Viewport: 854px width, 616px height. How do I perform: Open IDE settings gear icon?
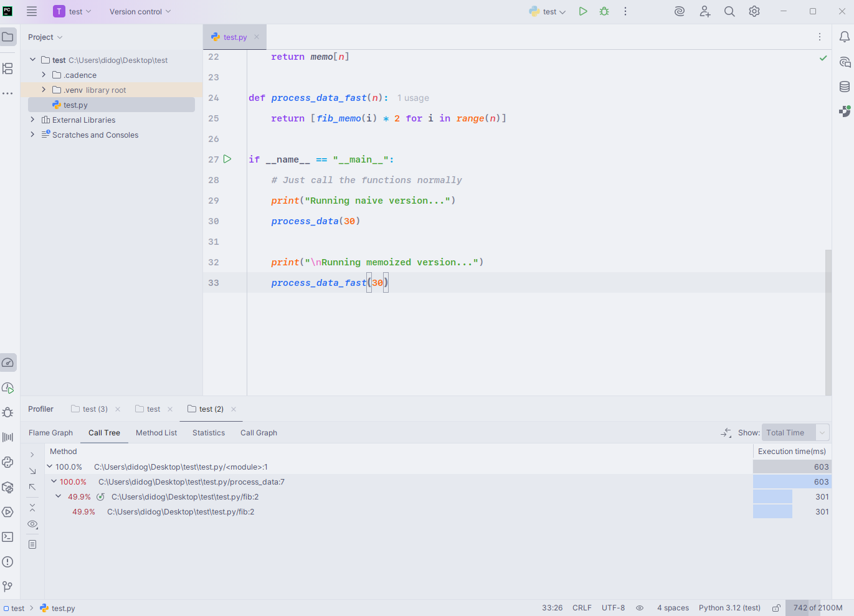(754, 11)
